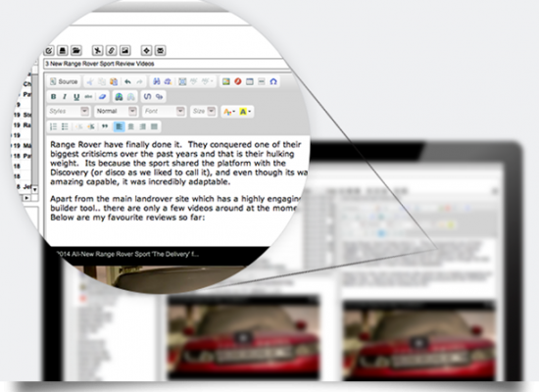This screenshot has height=392, width=539.
Task: Toggle bold formatting
Action: click(53, 97)
